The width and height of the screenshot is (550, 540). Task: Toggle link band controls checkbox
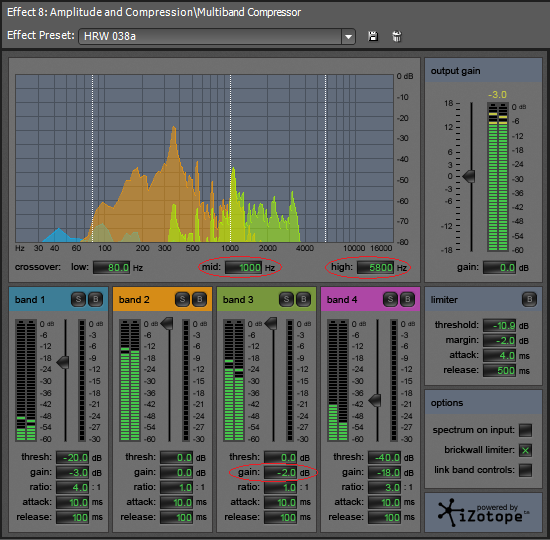coord(525,470)
